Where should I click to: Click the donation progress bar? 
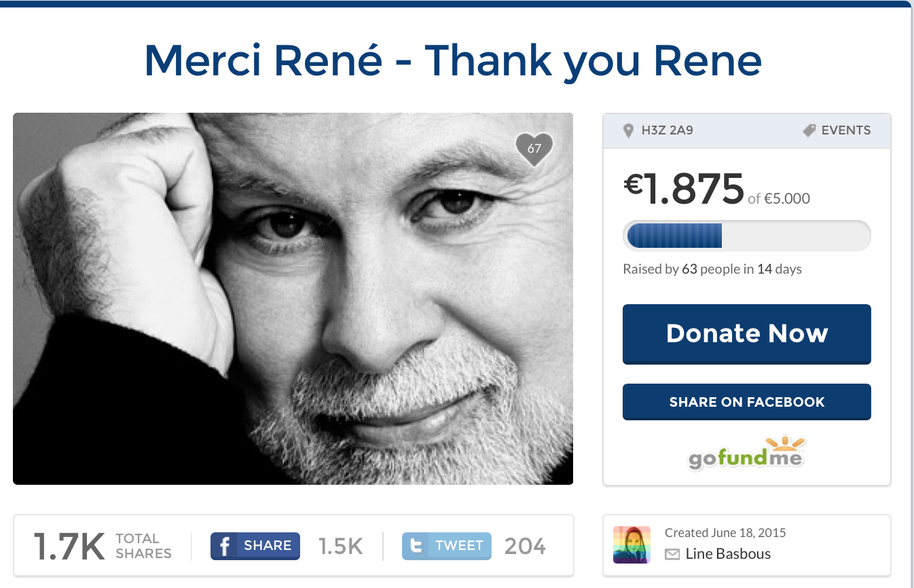pos(746,236)
